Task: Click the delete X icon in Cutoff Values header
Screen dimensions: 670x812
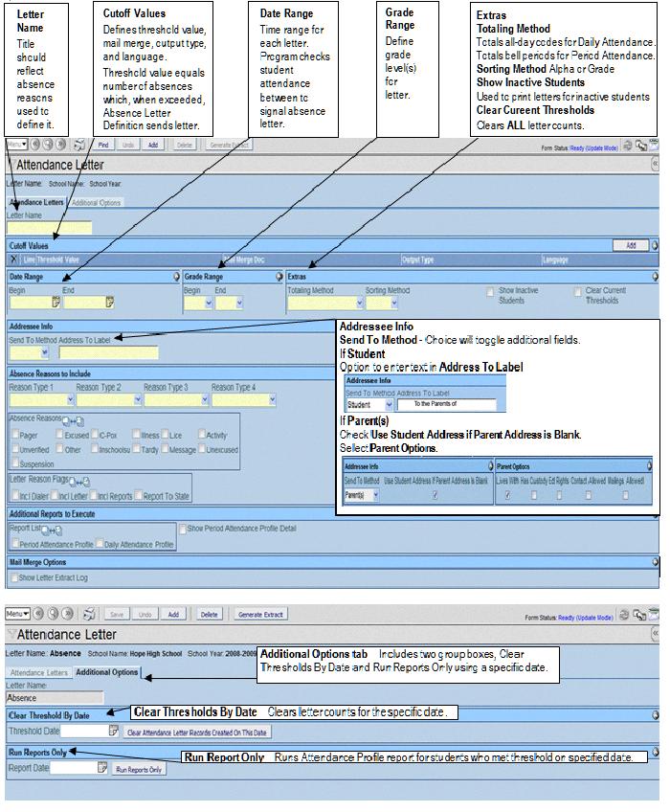Action: [x=12, y=259]
